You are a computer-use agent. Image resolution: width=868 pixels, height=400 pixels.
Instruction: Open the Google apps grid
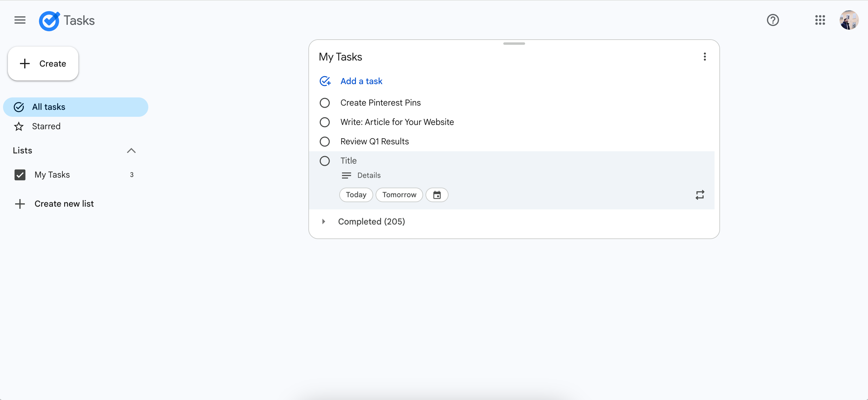click(x=820, y=20)
